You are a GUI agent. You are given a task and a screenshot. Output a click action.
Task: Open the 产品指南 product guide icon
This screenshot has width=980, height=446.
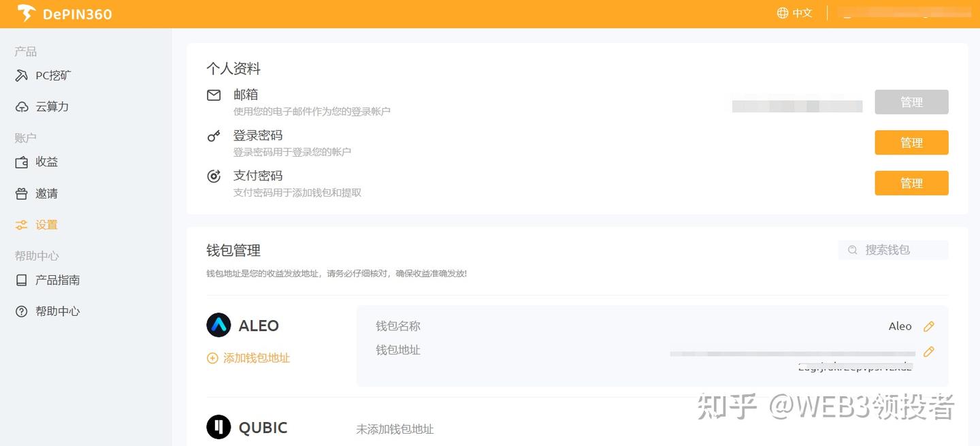21,280
